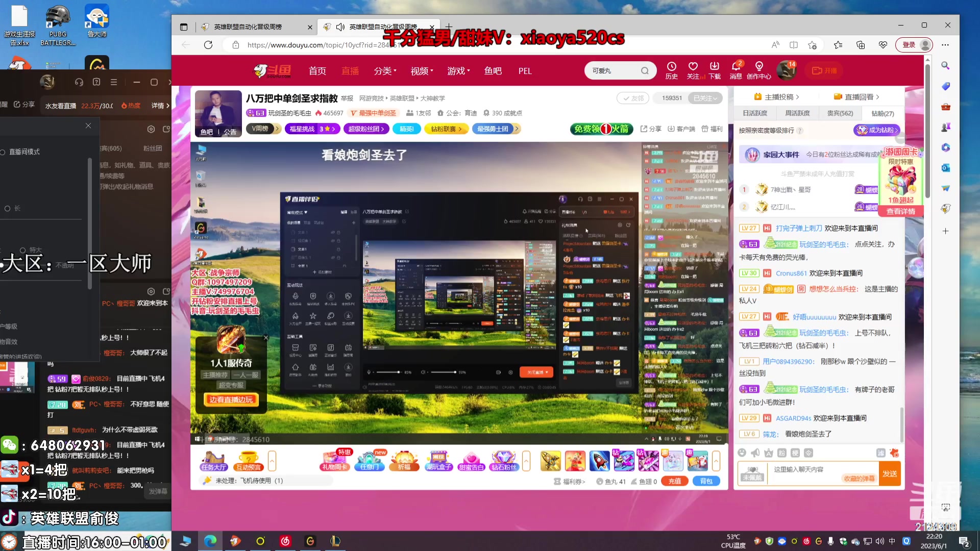The image size is (980, 551).
Task: Open Edge sidebar search icon
Action: [x=945, y=66]
